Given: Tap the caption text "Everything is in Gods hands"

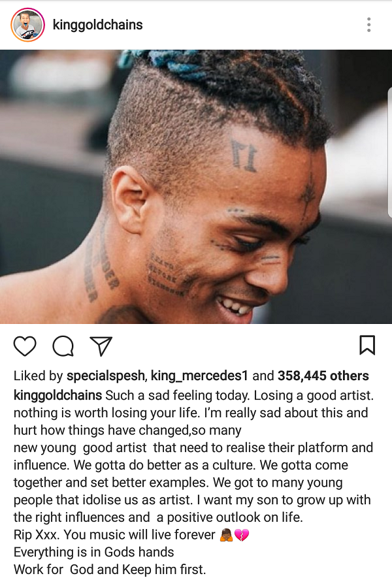Looking at the screenshot, I should click(93, 552).
